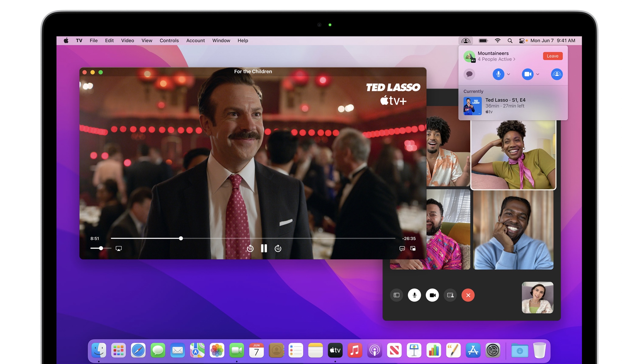Open subtitles and audio options
Screen dimensions: 622x364
[x=402, y=248]
